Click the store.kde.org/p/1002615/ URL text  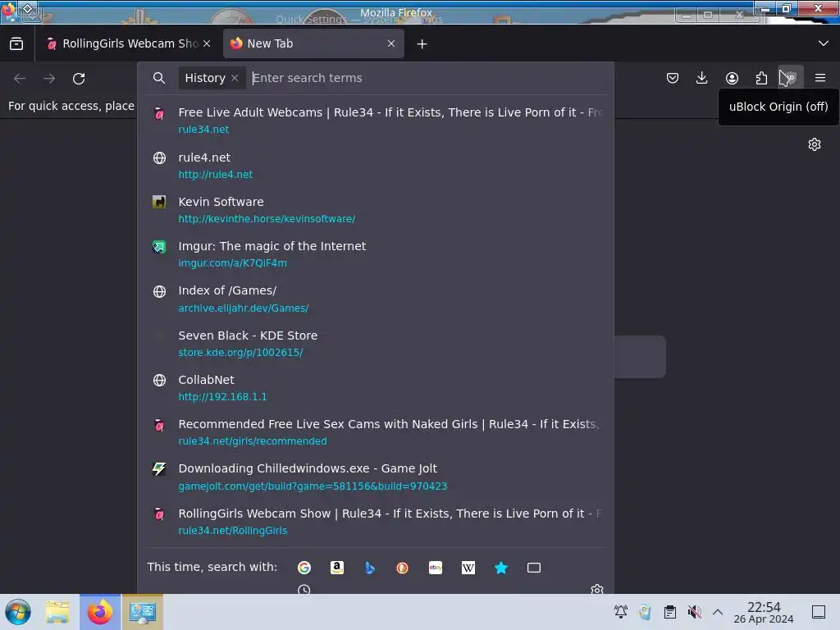240,353
